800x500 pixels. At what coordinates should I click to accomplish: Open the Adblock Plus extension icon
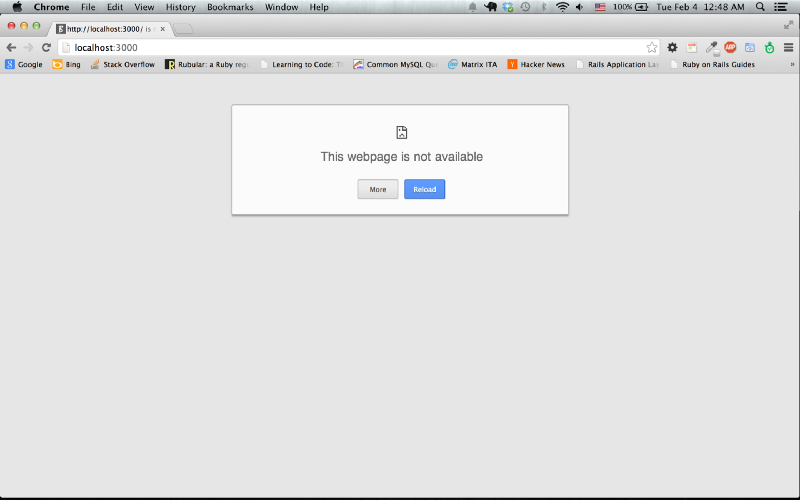coord(730,47)
